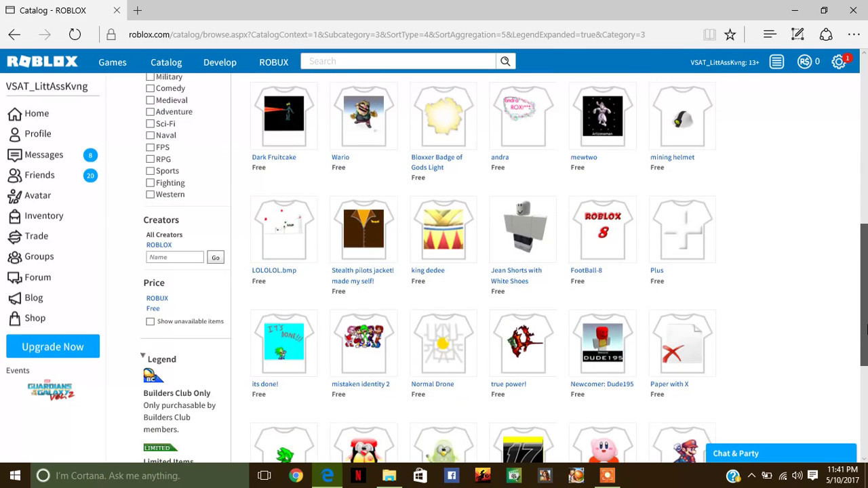
Task: Go back to the previous page
Action: coord(14,35)
